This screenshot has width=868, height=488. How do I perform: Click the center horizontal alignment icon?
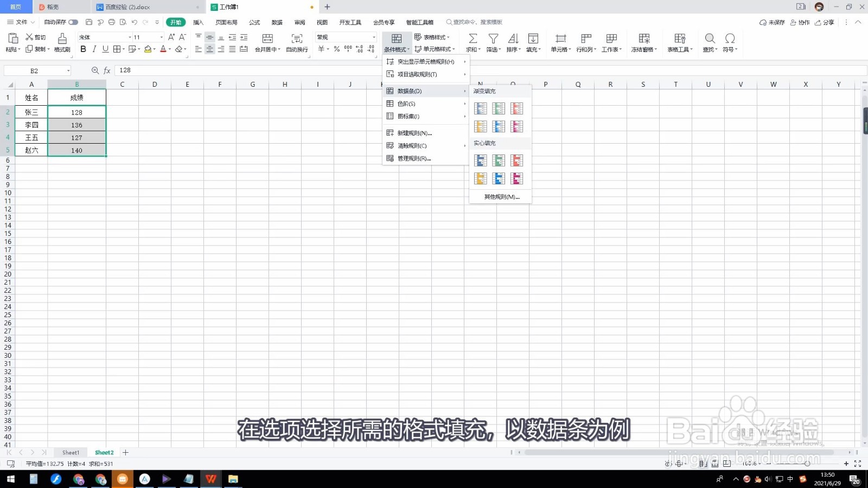click(x=209, y=49)
